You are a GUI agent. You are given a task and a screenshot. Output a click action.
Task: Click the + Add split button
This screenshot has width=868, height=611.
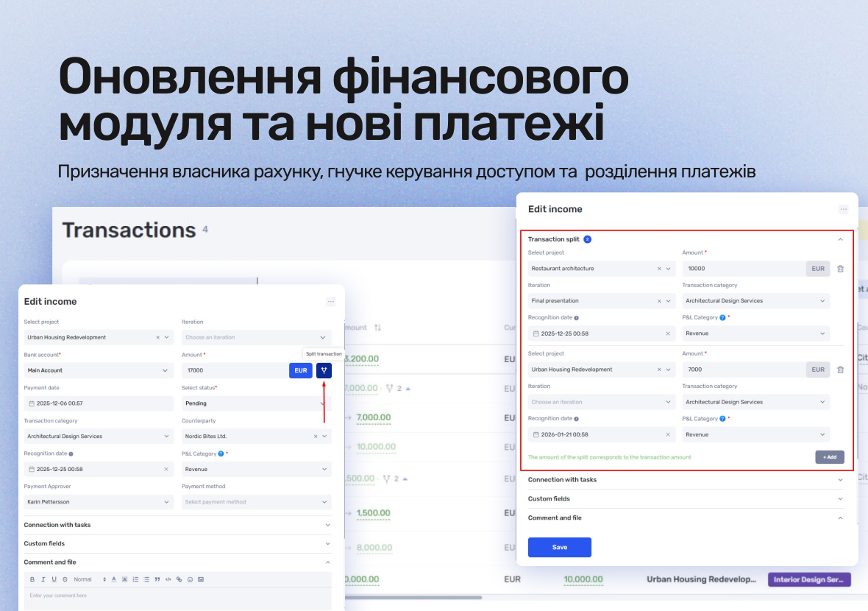click(x=829, y=457)
